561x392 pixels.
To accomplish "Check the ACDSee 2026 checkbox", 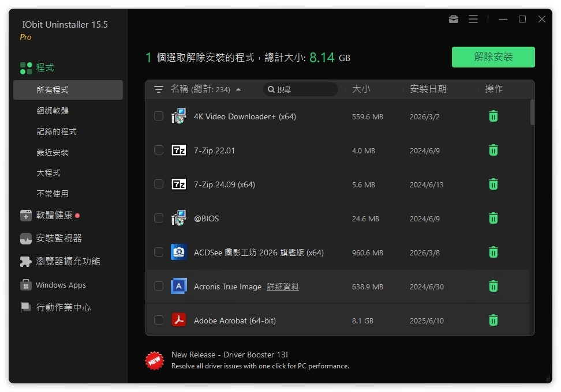I will click(x=159, y=252).
